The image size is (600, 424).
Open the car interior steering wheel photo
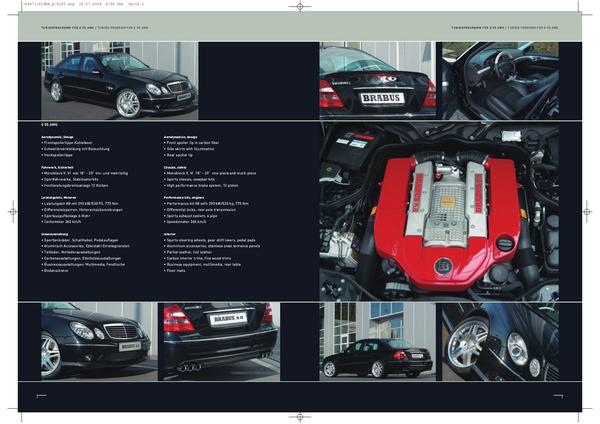500,81
